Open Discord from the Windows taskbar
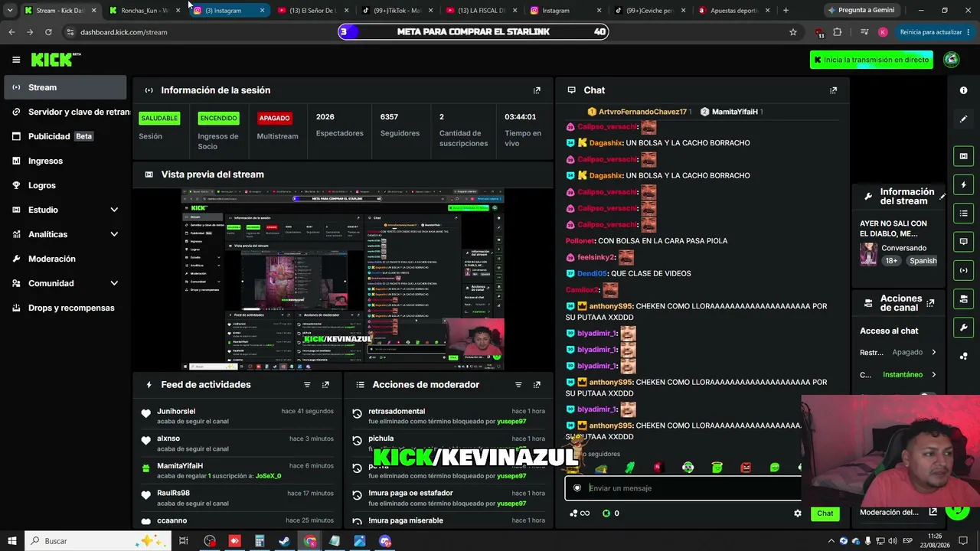980x551 pixels. click(x=385, y=541)
